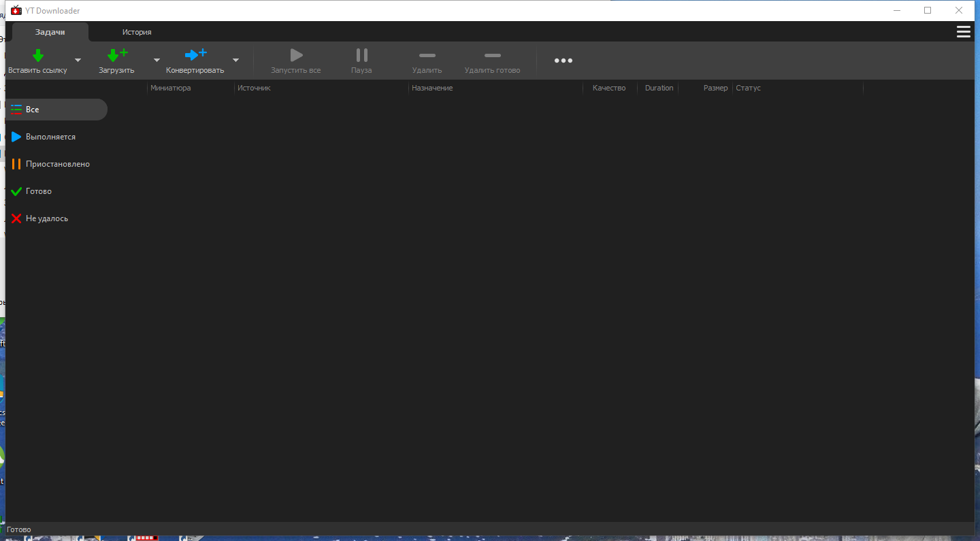Click the Конвертировать convert icon

coord(195,55)
